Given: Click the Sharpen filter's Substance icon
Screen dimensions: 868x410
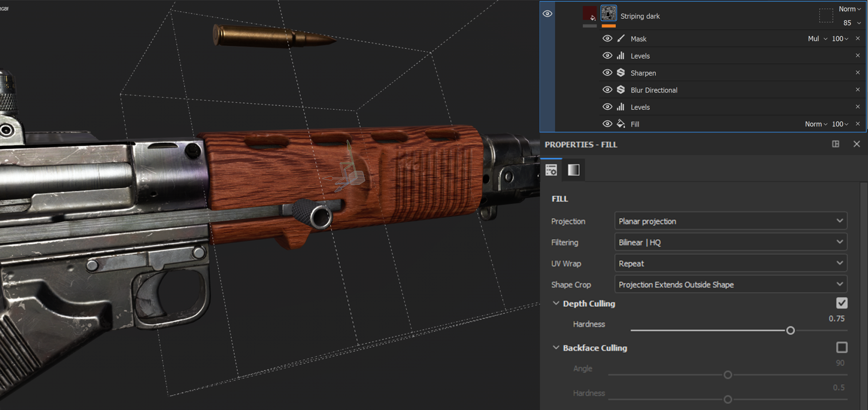Looking at the screenshot, I should pyautogui.click(x=621, y=73).
